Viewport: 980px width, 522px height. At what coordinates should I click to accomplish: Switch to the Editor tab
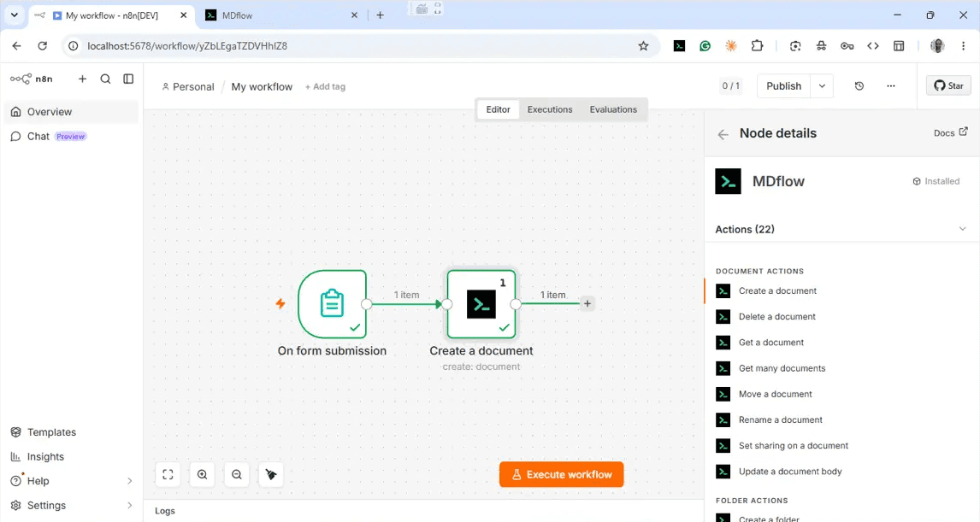tap(499, 109)
